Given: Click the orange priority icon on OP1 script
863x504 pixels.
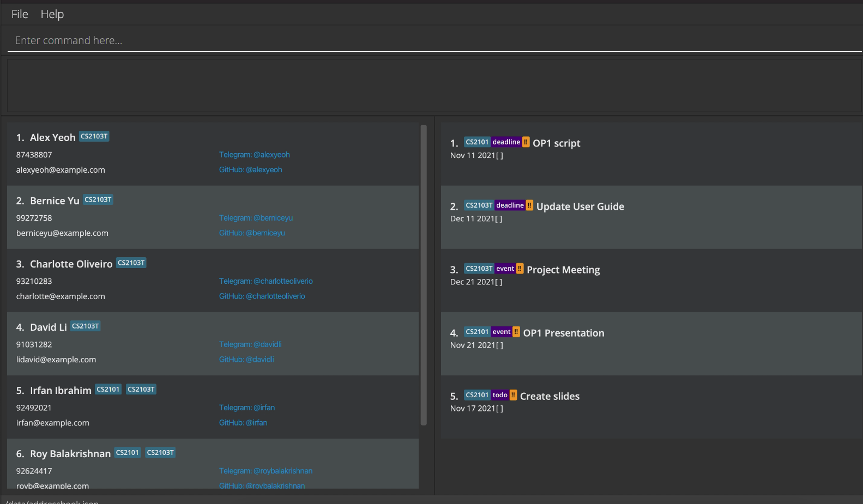Looking at the screenshot, I should click(x=526, y=142).
